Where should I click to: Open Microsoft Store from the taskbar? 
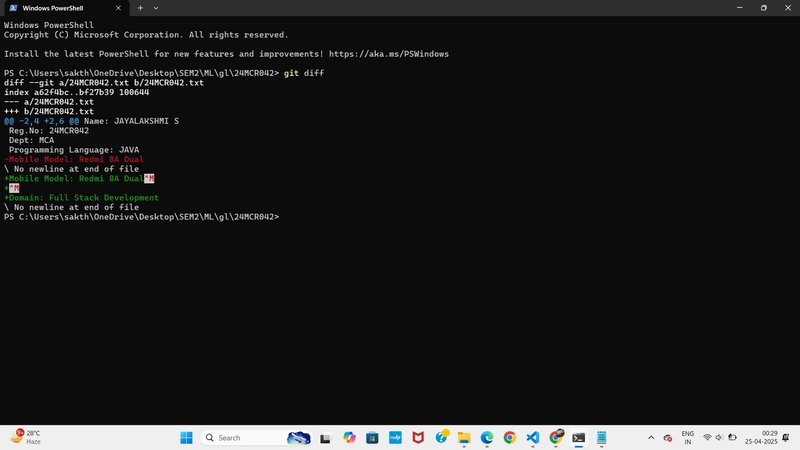[372, 438]
